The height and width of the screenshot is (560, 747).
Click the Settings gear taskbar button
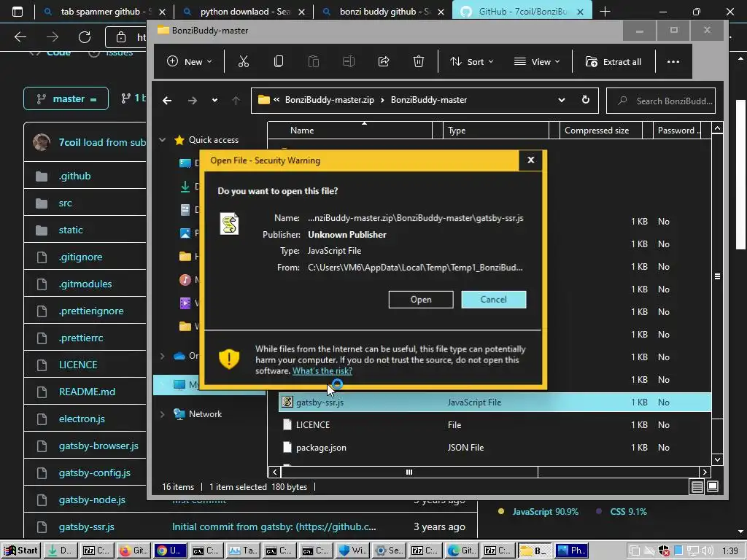pyautogui.click(x=389, y=551)
